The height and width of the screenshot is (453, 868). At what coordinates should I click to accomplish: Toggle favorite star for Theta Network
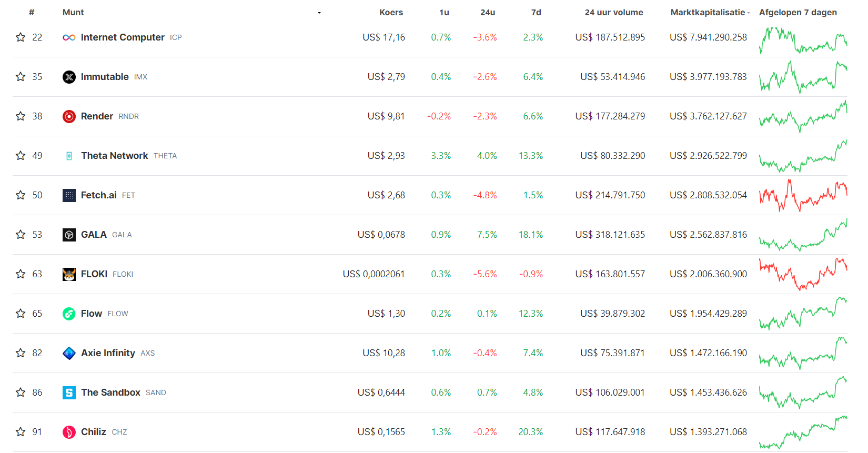click(x=21, y=156)
